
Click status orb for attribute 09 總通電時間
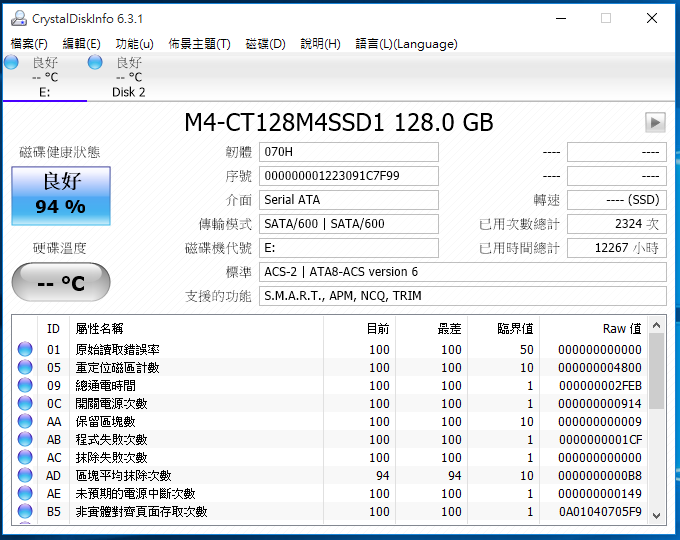pyautogui.click(x=25, y=385)
